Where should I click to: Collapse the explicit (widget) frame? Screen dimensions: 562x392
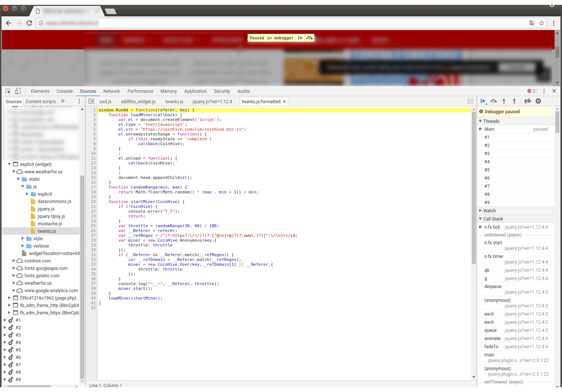click(9, 164)
